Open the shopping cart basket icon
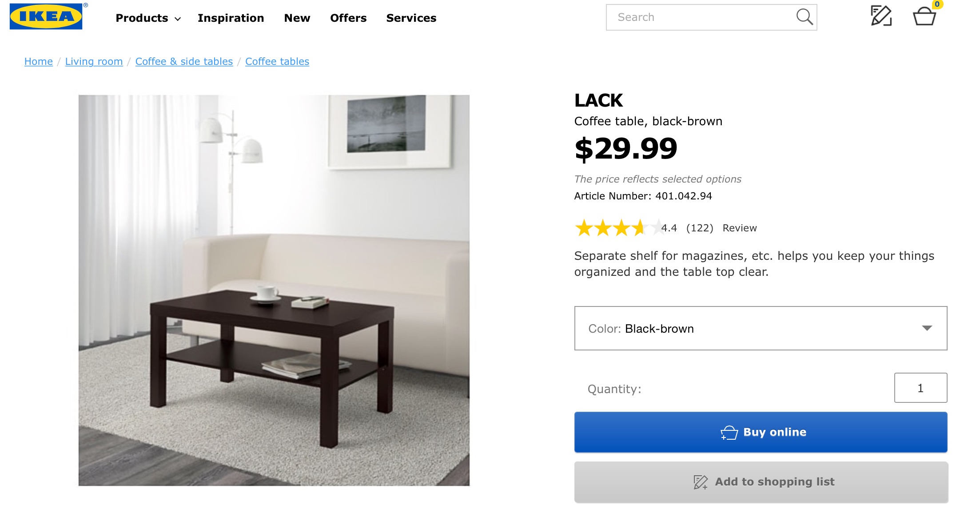Screen dimensions: 980x509 point(924,16)
